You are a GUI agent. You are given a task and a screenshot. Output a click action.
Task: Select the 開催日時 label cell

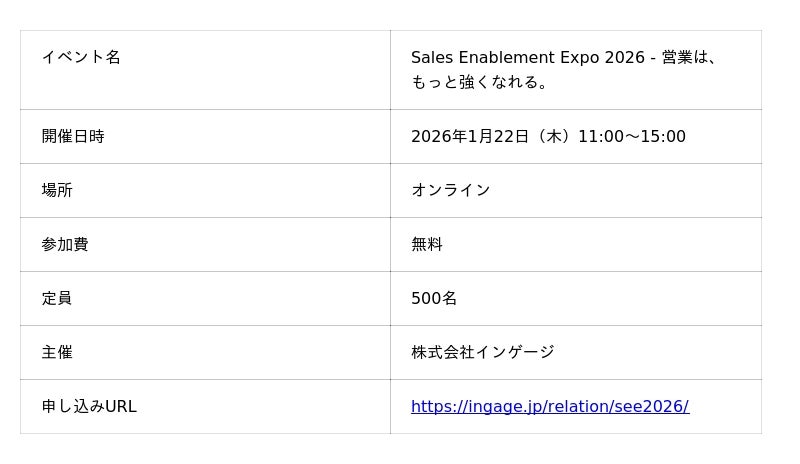(73, 136)
